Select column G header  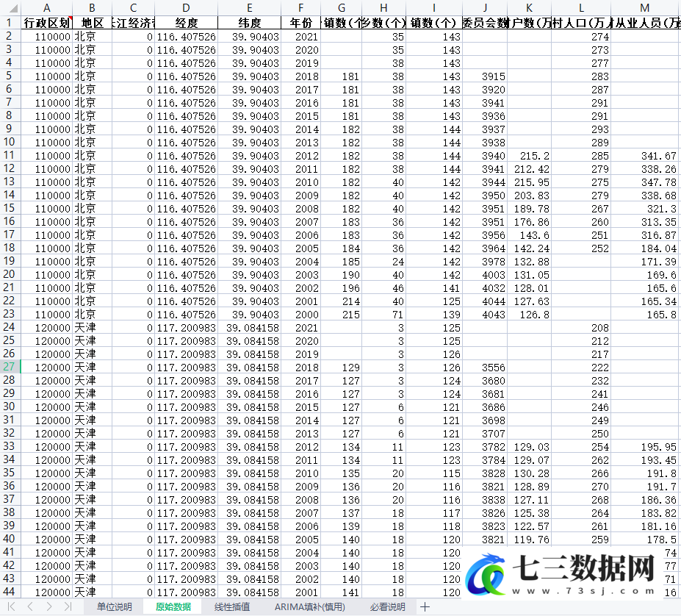[x=341, y=8]
